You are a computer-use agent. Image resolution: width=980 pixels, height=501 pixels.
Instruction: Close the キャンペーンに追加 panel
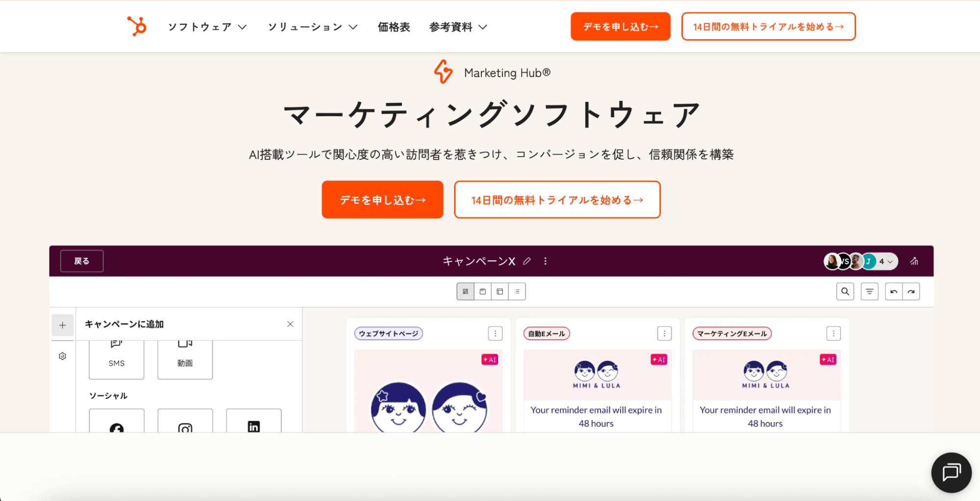point(290,324)
